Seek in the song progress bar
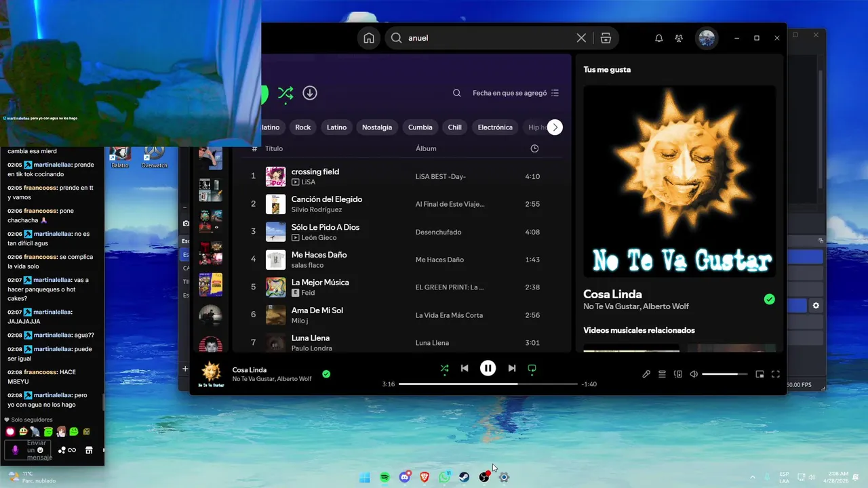Viewport: 868px width, 488px height. point(488,384)
